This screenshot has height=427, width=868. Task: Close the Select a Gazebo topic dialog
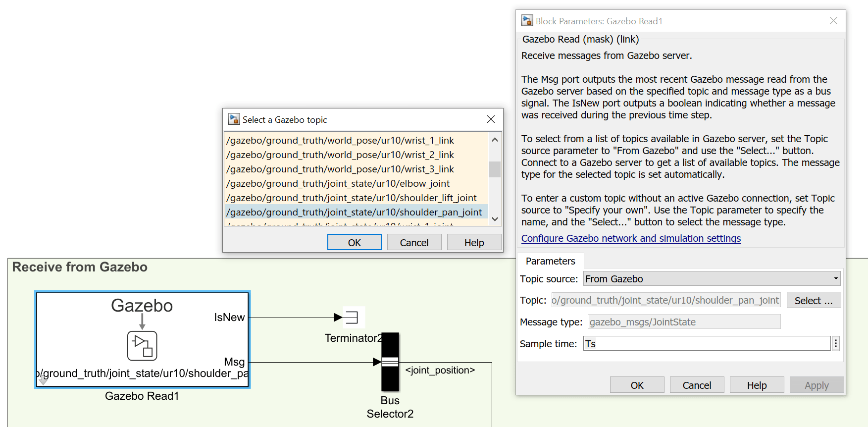pos(491,119)
